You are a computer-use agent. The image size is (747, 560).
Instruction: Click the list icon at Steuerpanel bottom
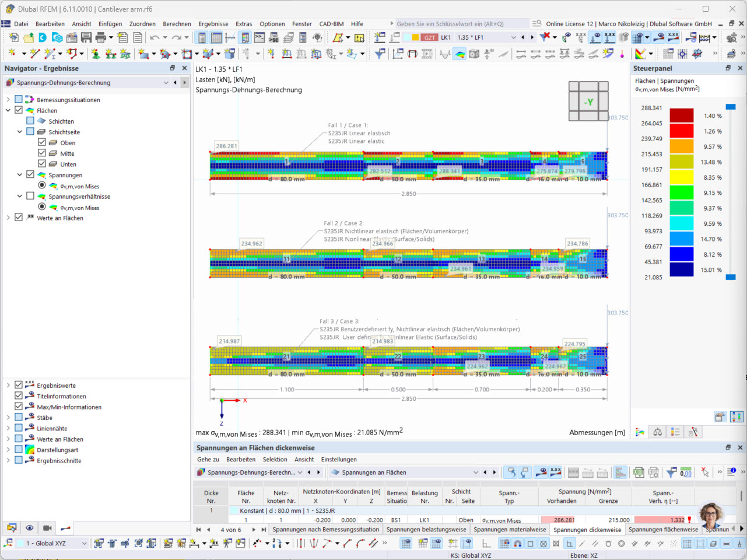pyautogui.click(x=675, y=432)
